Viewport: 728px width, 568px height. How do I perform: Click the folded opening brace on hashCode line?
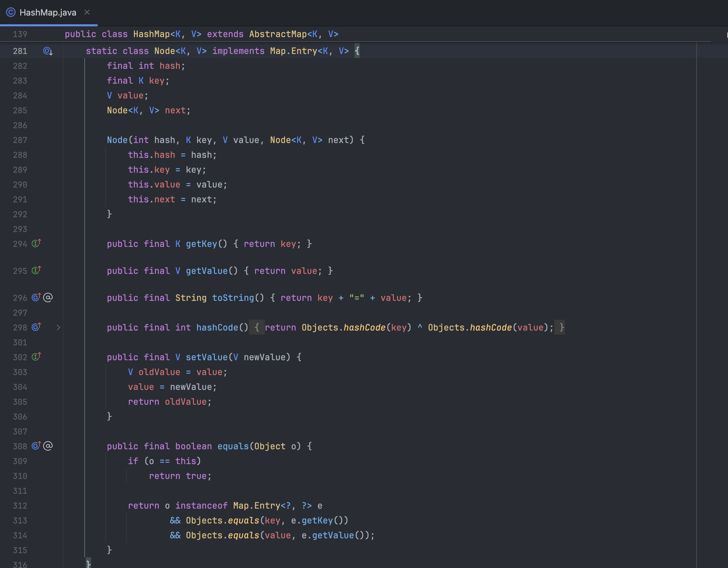coord(257,328)
